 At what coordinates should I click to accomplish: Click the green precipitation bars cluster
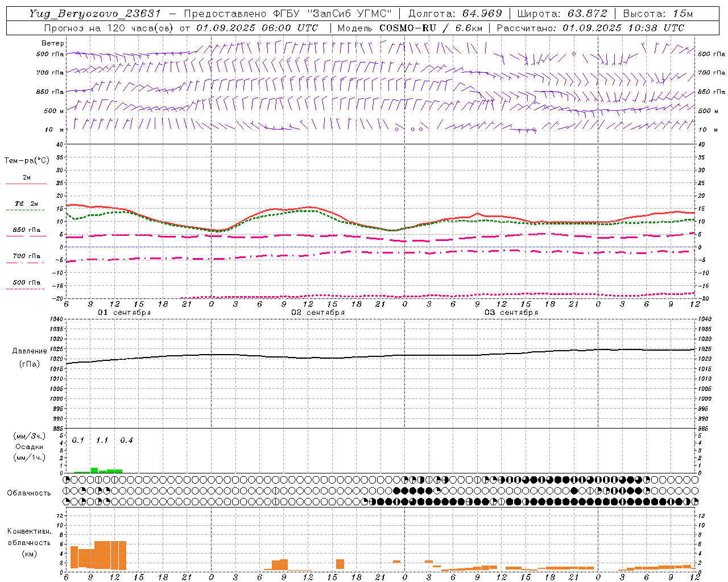pyautogui.click(x=98, y=471)
